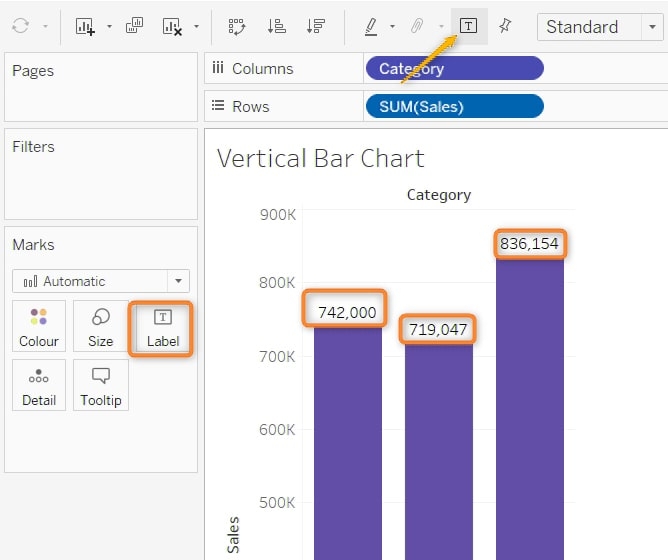Click the Highlight pen icon

pos(371,26)
